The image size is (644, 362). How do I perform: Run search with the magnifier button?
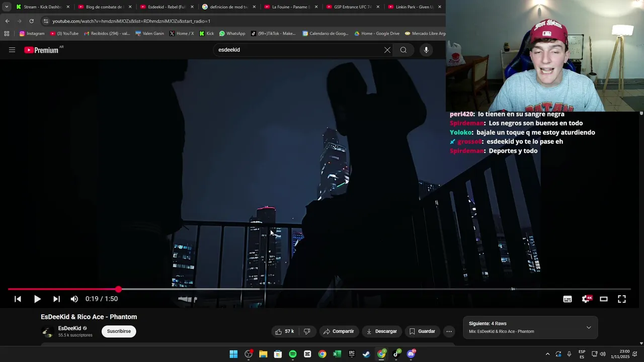(404, 50)
